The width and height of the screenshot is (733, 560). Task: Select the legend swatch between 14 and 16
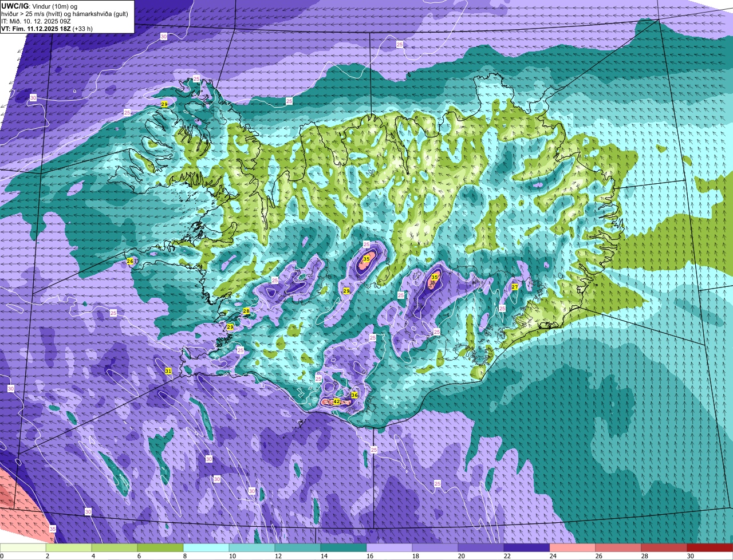pos(344,548)
